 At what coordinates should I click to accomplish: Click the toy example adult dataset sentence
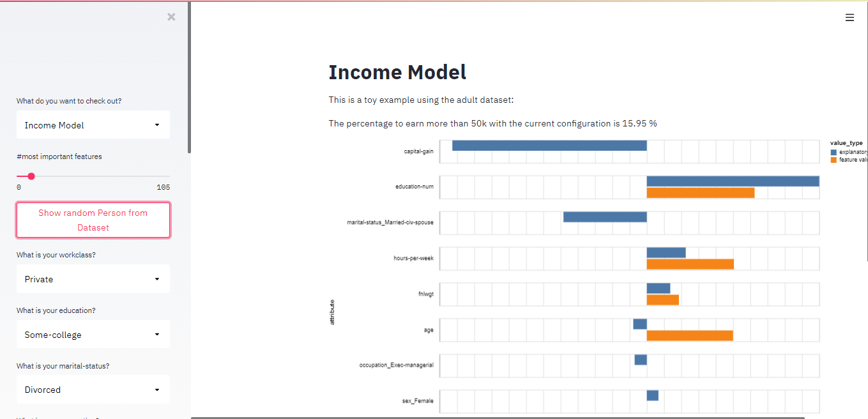click(422, 100)
